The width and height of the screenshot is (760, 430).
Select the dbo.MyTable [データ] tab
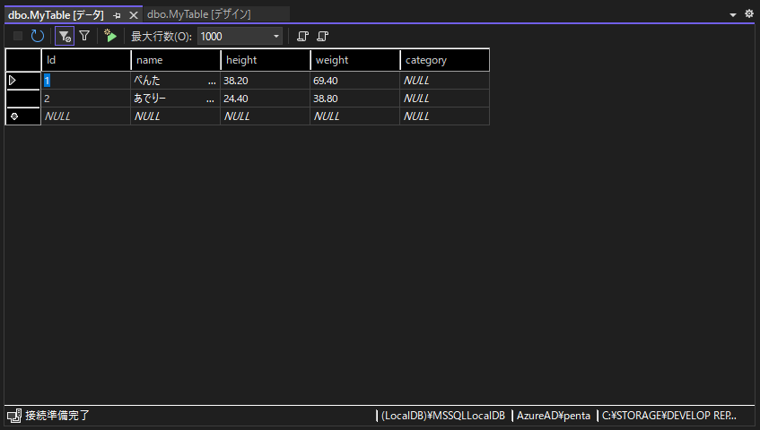pos(56,15)
